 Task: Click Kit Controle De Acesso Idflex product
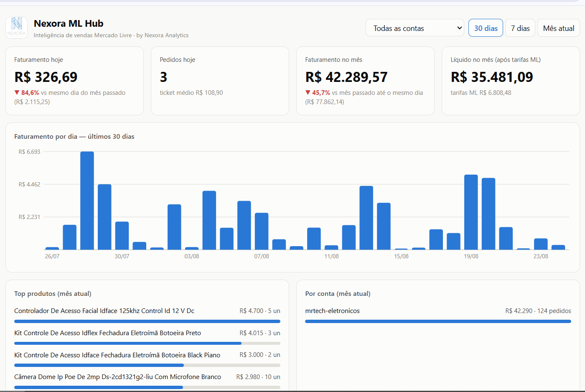(x=108, y=333)
